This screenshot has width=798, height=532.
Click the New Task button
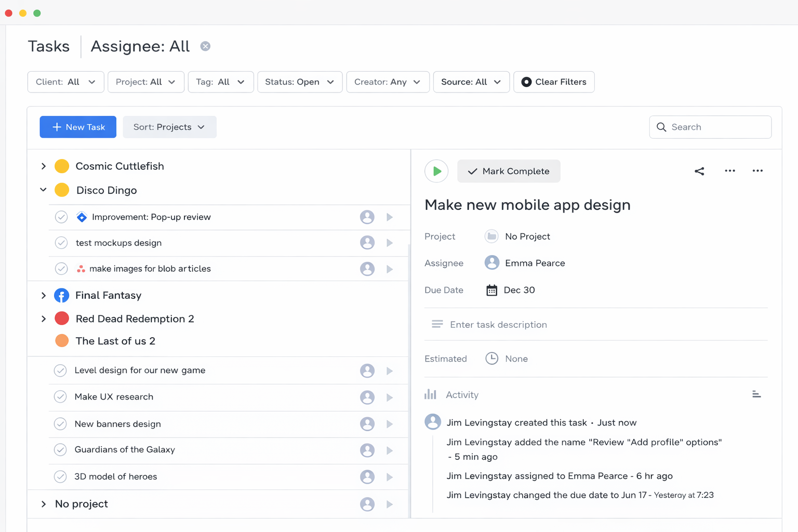tap(78, 127)
